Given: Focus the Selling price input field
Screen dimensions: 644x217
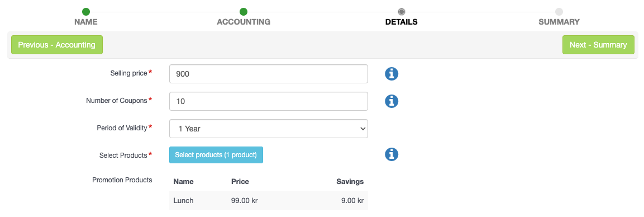Looking at the screenshot, I should pos(269,74).
